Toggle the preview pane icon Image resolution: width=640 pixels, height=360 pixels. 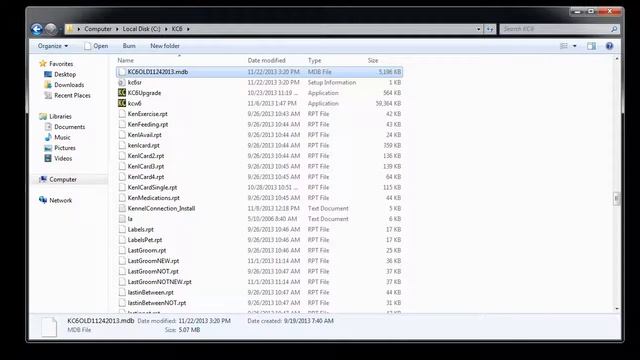click(591, 46)
